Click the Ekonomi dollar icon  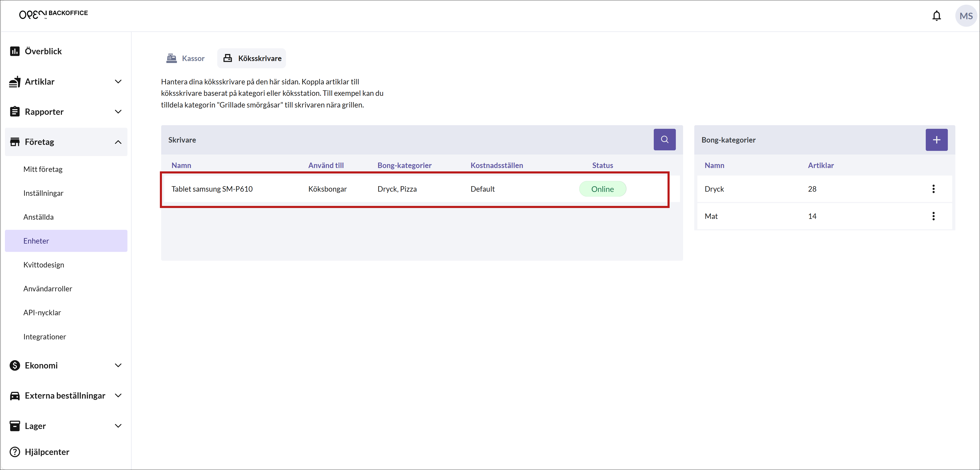pyautogui.click(x=15, y=365)
